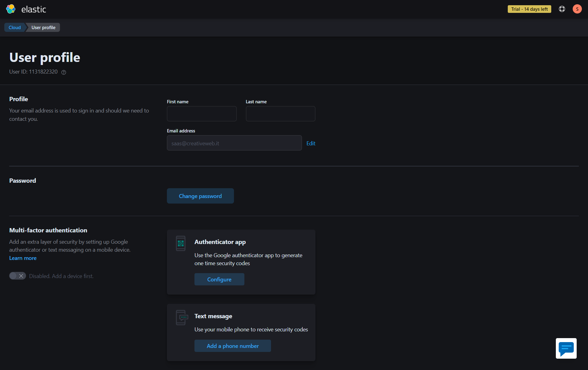Click the Authenticator app icon

(180, 243)
